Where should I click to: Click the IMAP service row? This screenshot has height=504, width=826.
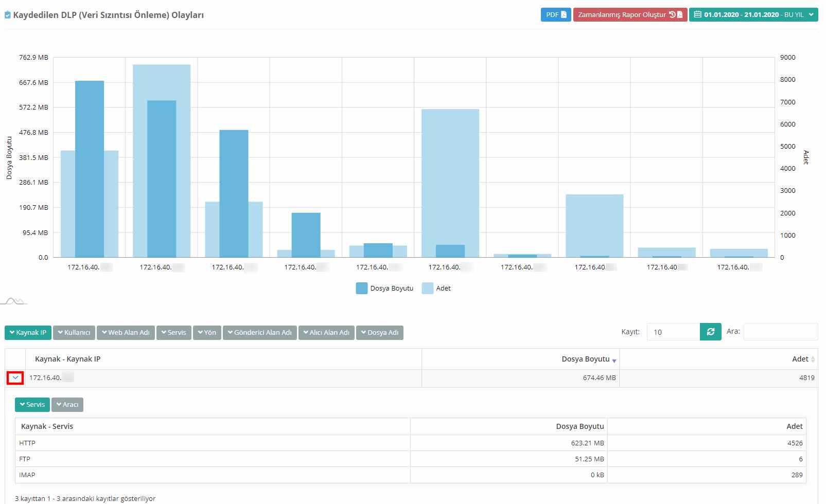[x=411, y=475]
